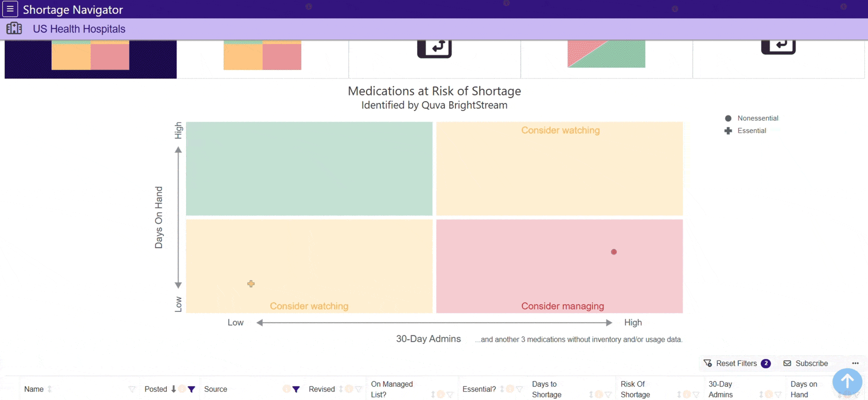Sort table by Source column header
The width and height of the screenshot is (868, 400).
[x=215, y=389]
